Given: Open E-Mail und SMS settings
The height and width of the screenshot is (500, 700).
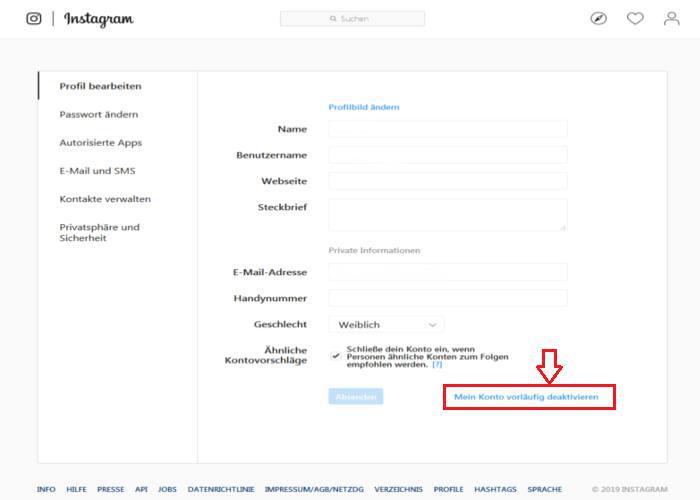Looking at the screenshot, I should [x=97, y=171].
